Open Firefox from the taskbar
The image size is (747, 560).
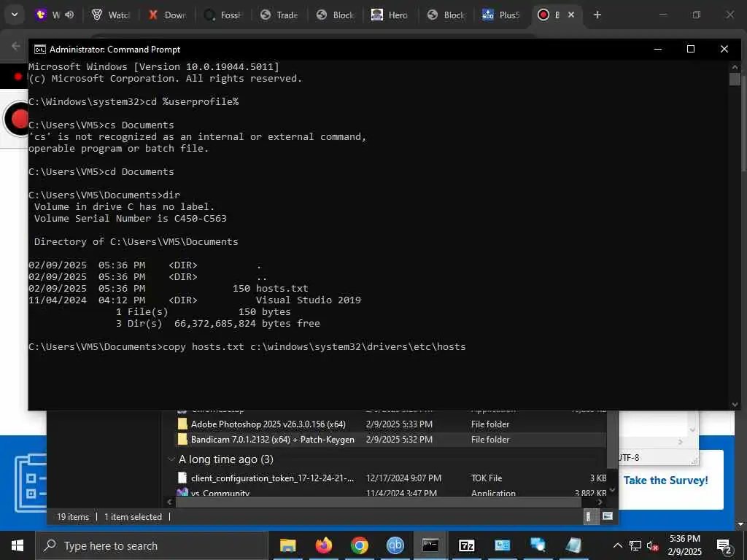point(323,545)
